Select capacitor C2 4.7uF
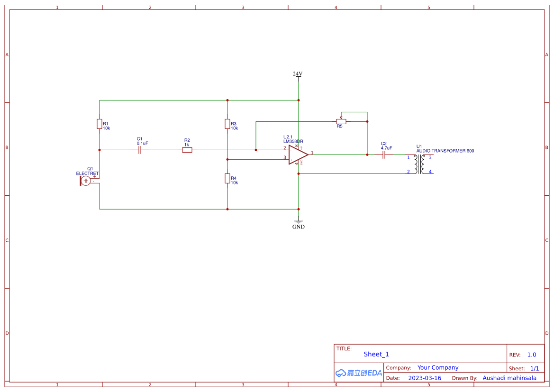The image size is (554, 392). (x=385, y=155)
